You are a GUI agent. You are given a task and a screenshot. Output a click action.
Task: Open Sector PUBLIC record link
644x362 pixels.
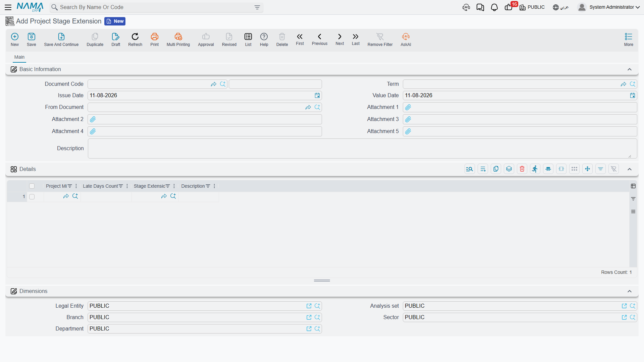[624, 317]
